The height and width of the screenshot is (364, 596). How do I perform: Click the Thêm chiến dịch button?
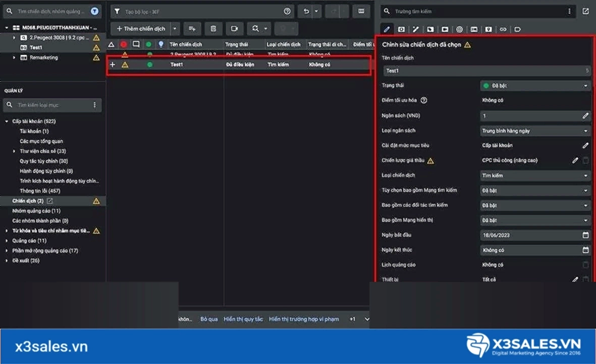pyautogui.click(x=141, y=29)
